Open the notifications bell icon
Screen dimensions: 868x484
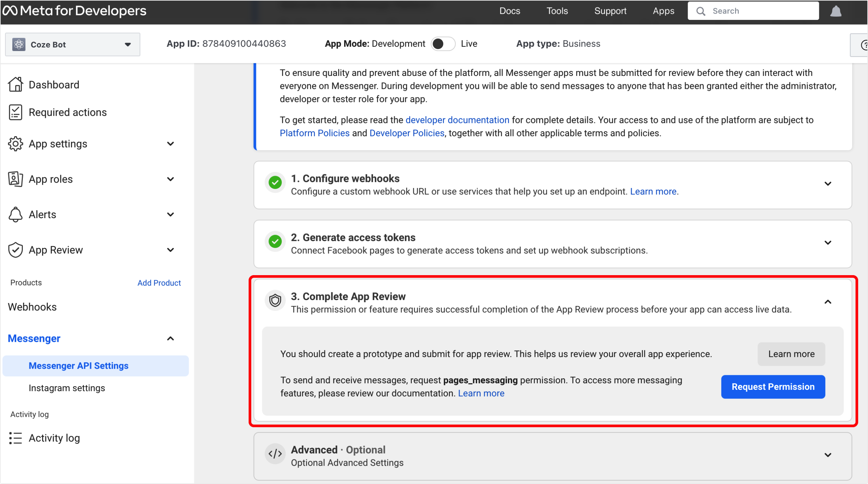point(836,11)
